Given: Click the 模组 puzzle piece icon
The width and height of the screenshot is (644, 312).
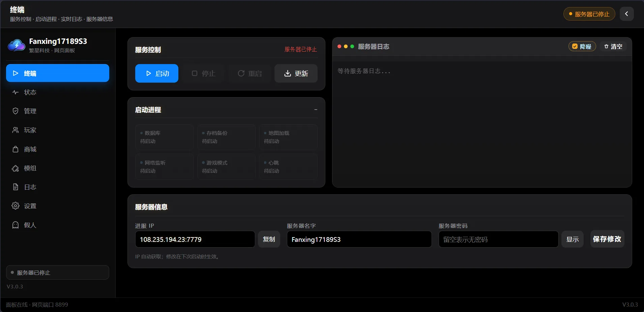Looking at the screenshot, I should click(16, 168).
